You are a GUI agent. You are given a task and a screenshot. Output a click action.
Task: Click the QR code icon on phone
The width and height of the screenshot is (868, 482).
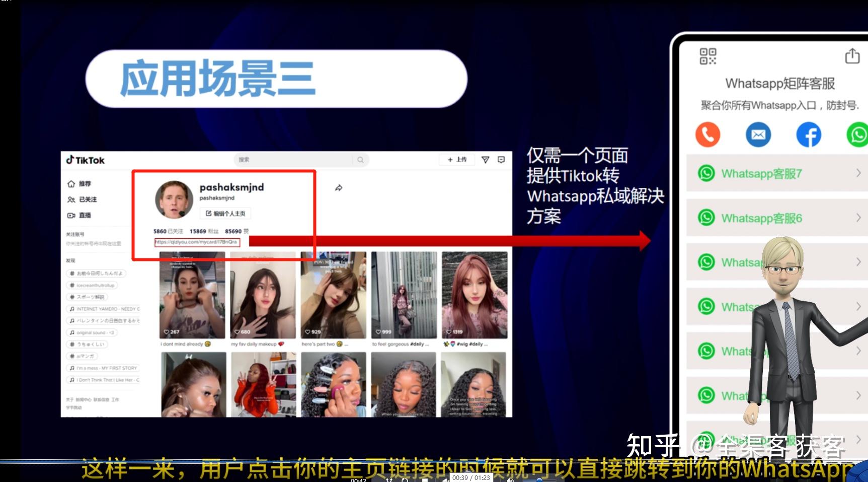pyautogui.click(x=708, y=56)
